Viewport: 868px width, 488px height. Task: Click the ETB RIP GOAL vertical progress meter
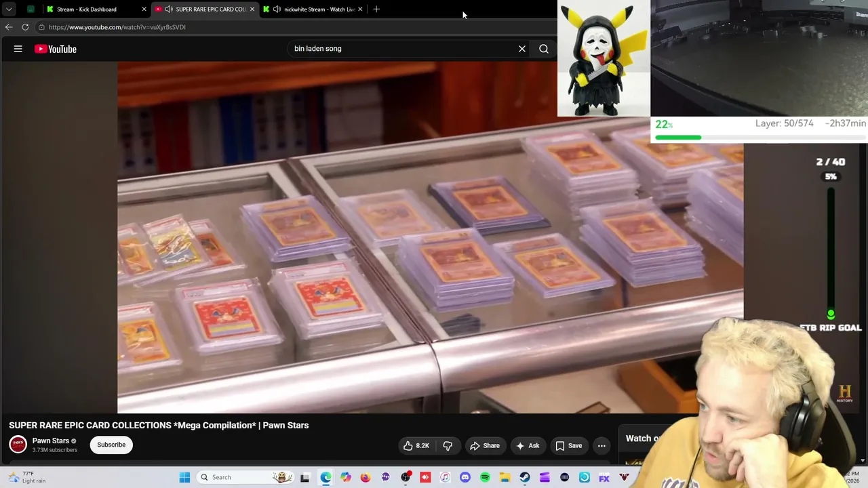tap(831, 252)
